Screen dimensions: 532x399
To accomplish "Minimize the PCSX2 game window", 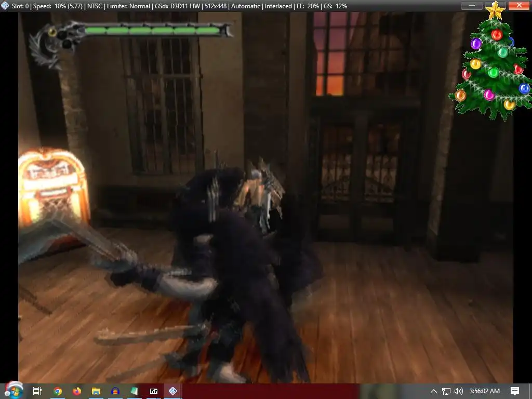I will 472,5.
